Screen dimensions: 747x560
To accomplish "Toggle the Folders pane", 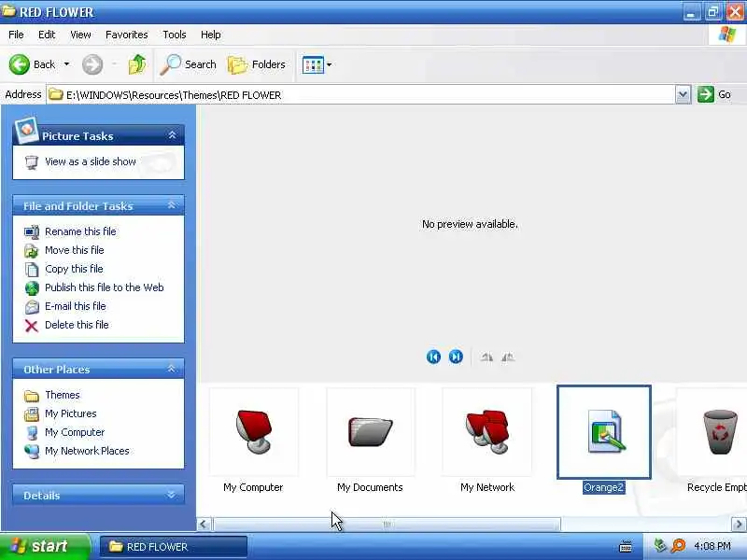I will click(x=256, y=64).
